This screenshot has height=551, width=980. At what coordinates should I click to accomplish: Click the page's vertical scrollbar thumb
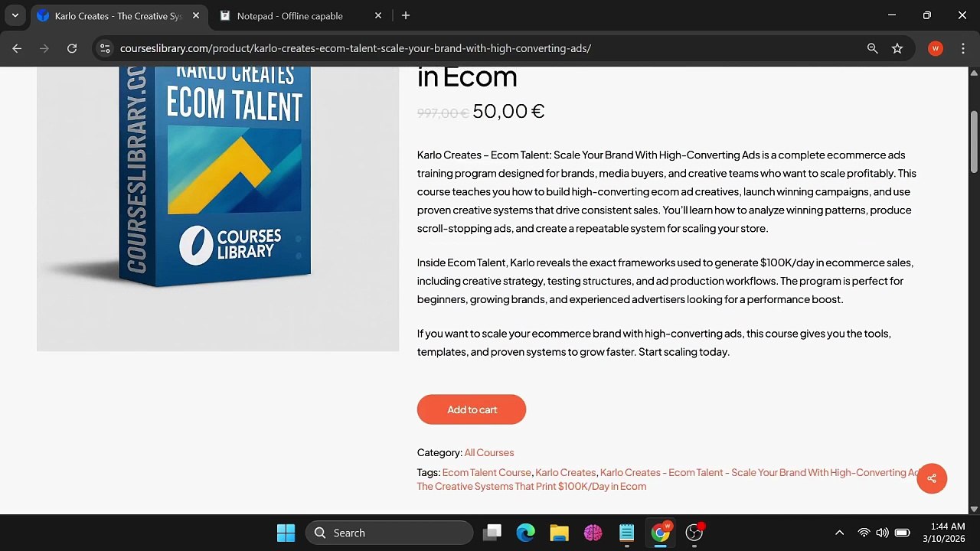(974, 142)
